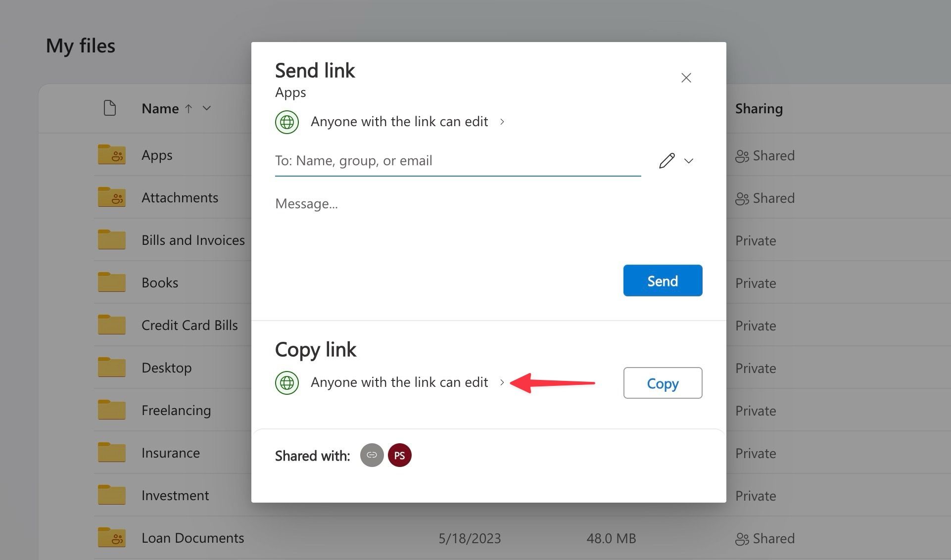Click the folder icon beside Insurance
This screenshot has width=951, height=560.
[x=111, y=452]
